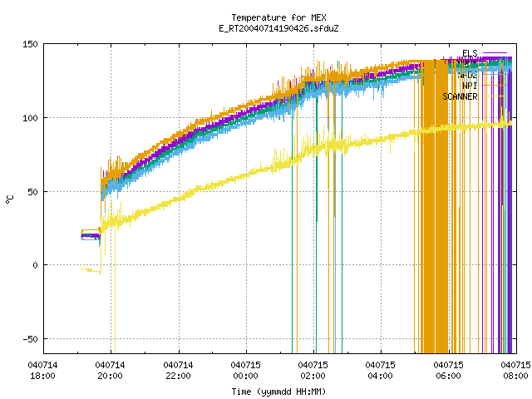This screenshot has height=399, width=532.
Task: Click the 'SCANNER' legend label
Action: point(460,96)
